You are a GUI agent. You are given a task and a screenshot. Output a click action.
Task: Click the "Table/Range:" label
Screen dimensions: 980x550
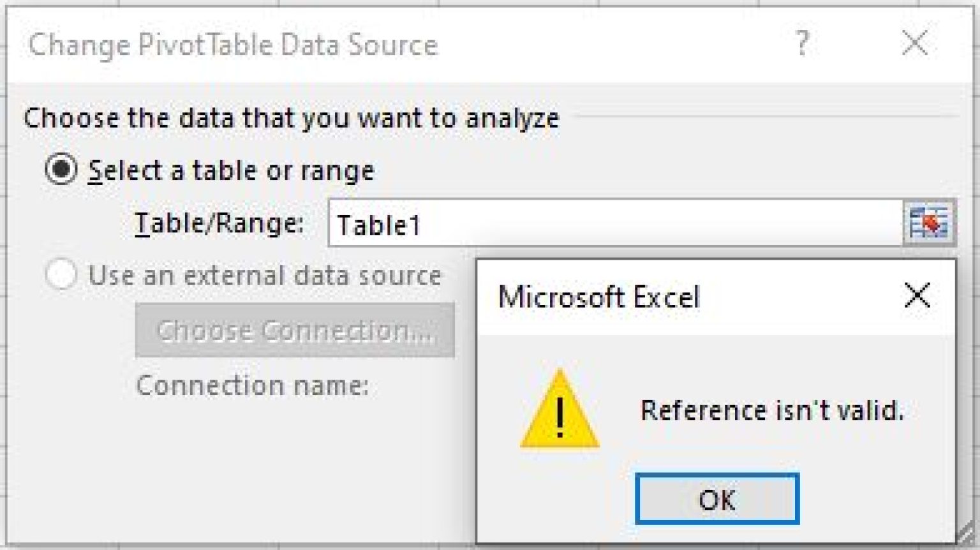(x=219, y=223)
